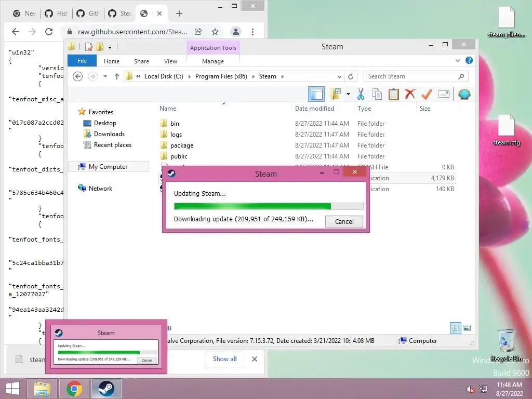532x399 pixels.
Task: Switch to the Share ribbon tab
Action: (x=141, y=61)
